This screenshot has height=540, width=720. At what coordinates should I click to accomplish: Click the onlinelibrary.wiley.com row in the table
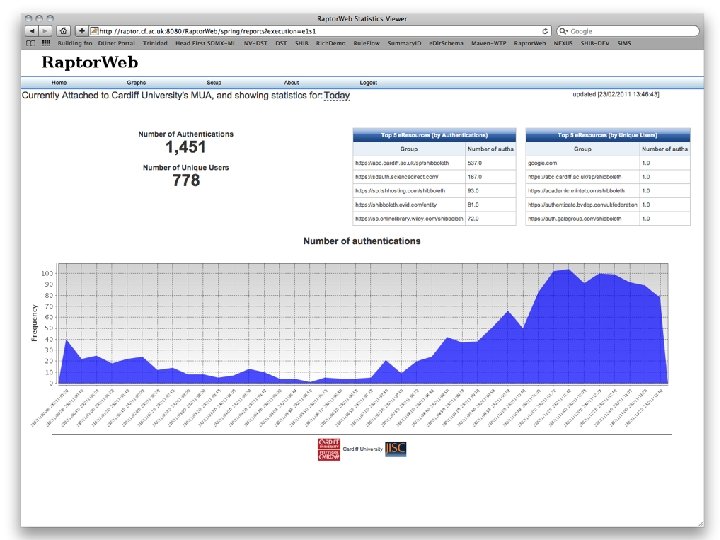pos(434,219)
